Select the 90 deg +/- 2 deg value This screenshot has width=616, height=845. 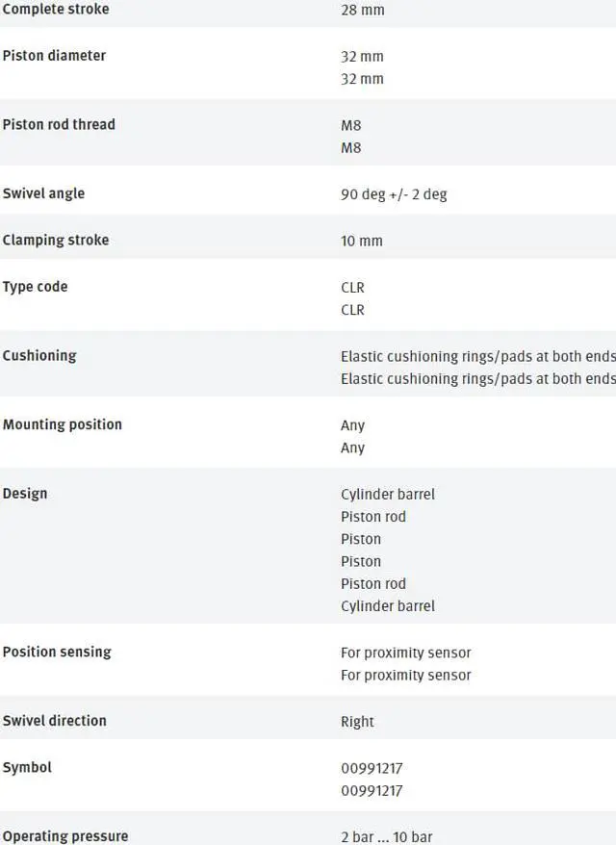coord(394,194)
